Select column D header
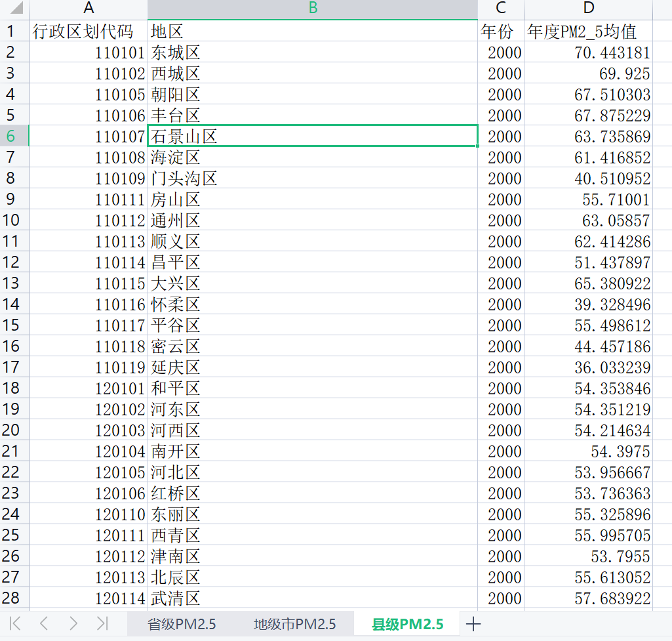Screen dimensions: 672x641 point(589,9)
